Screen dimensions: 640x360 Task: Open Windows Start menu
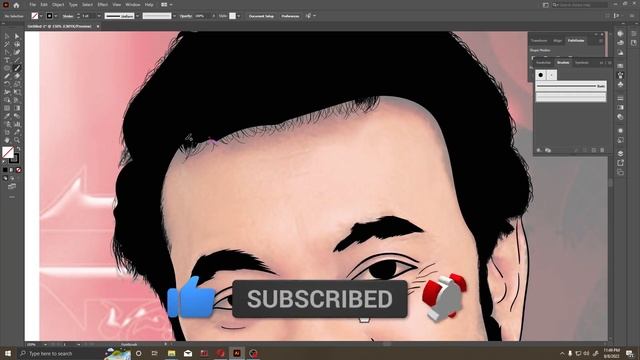coord(7,353)
